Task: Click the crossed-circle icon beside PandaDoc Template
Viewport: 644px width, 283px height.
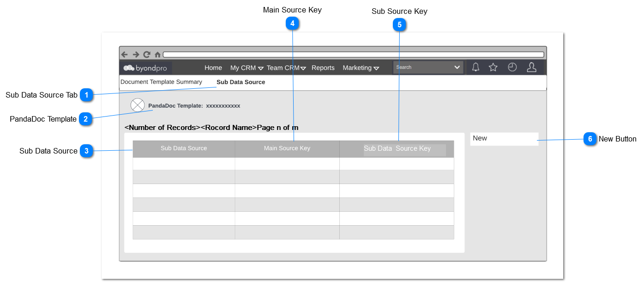Action: [138, 105]
